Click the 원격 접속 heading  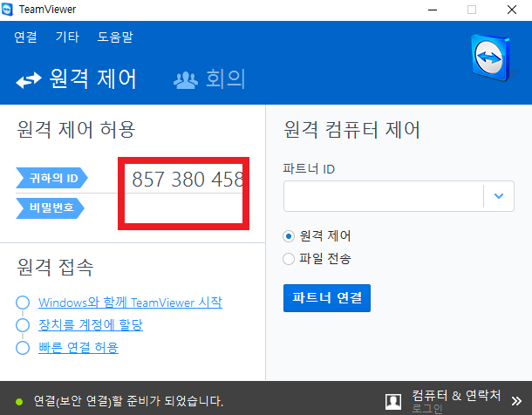55,267
